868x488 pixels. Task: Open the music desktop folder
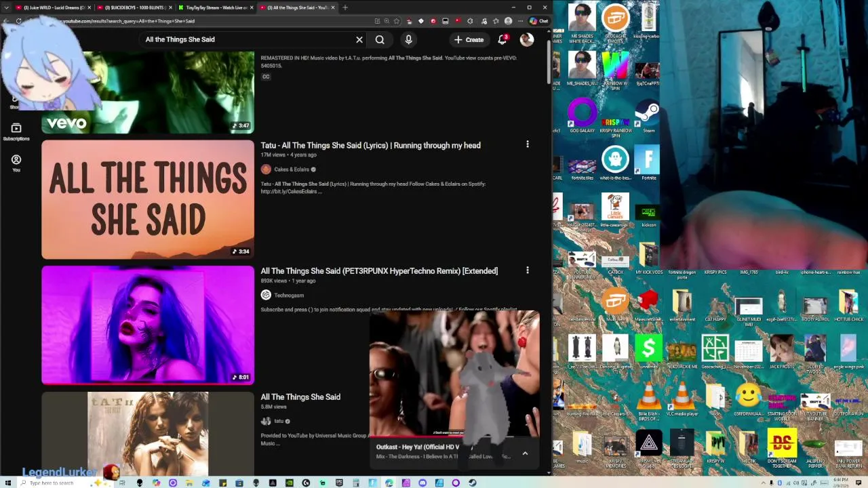pyautogui.click(x=582, y=447)
